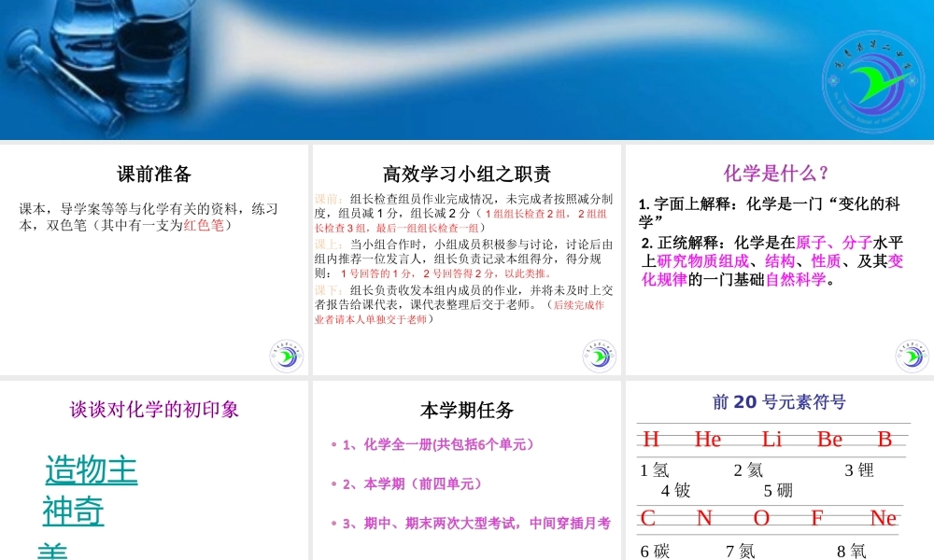Click the label 7氮
The width and height of the screenshot is (934, 560).
click(x=741, y=552)
